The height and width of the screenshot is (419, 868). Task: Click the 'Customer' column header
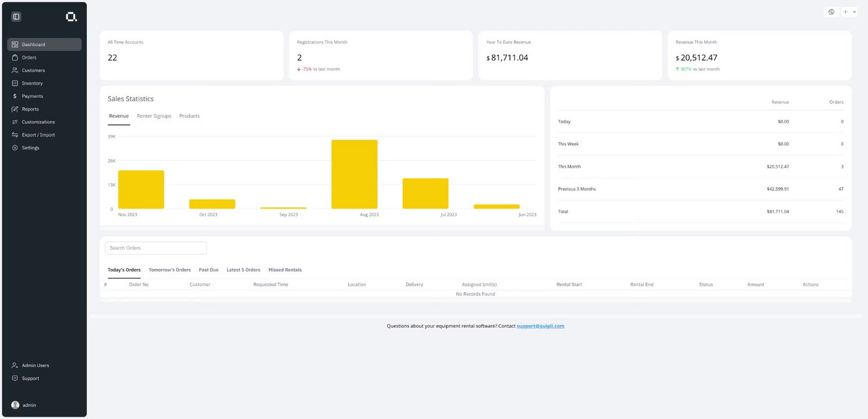pyautogui.click(x=200, y=285)
